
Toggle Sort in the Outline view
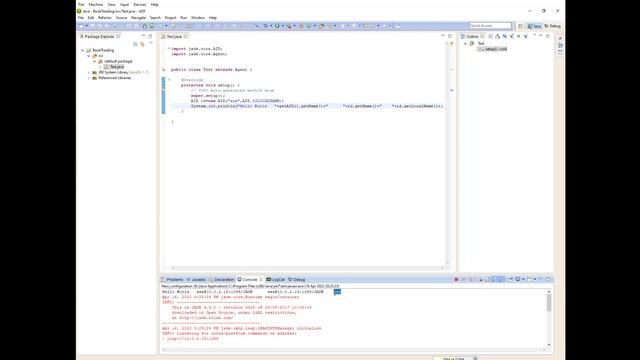coord(498,36)
